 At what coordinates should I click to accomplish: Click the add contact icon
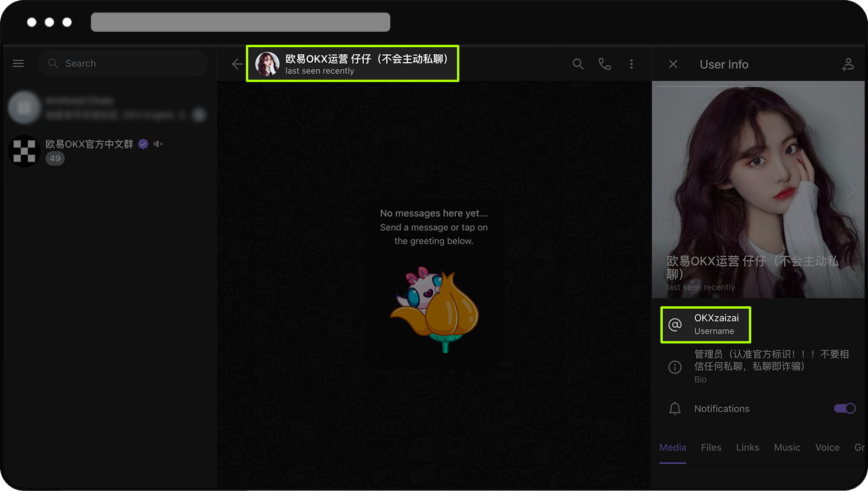847,64
